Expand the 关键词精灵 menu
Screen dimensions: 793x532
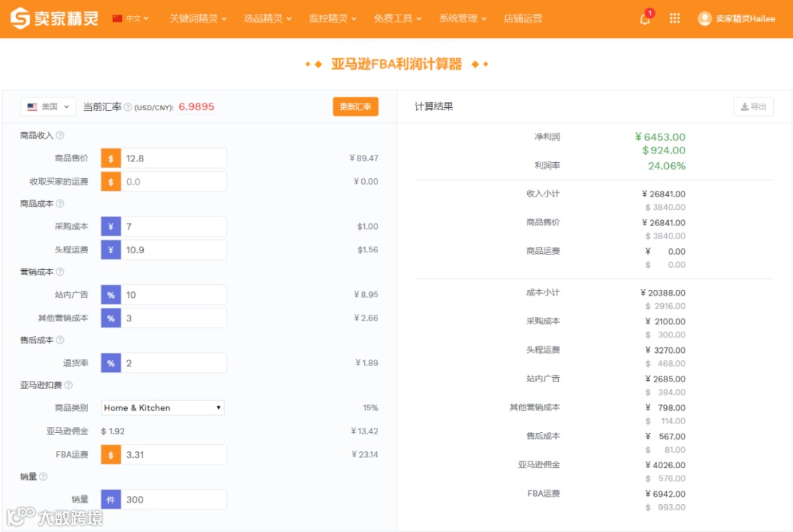click(x=198, y=18)
